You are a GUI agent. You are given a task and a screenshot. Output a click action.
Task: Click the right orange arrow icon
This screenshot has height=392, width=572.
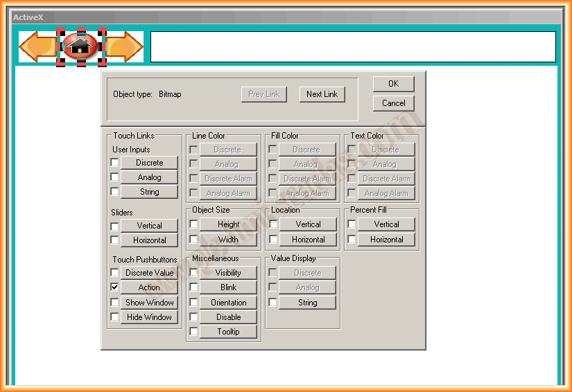tap(125, 47)
